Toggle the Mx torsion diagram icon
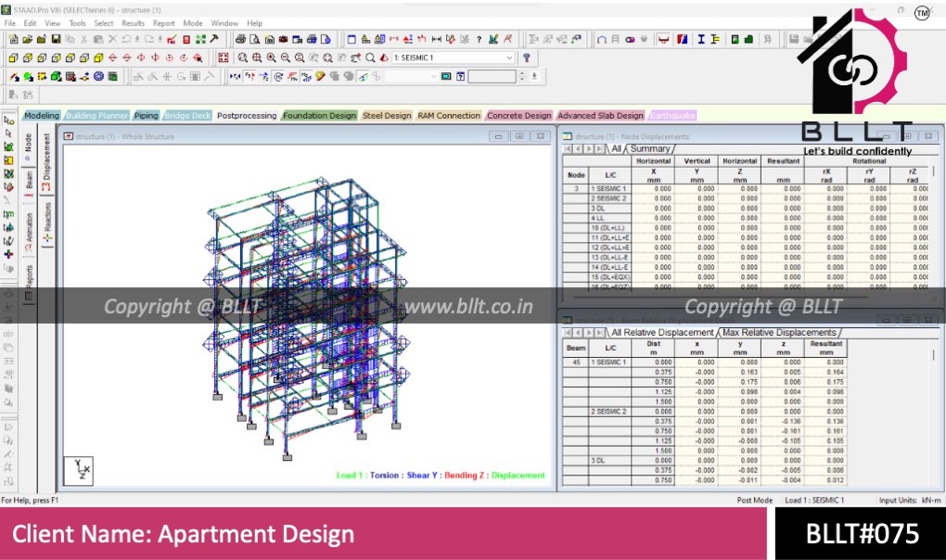946x560 pixels. pyautogui.click(x=278, y=77)
